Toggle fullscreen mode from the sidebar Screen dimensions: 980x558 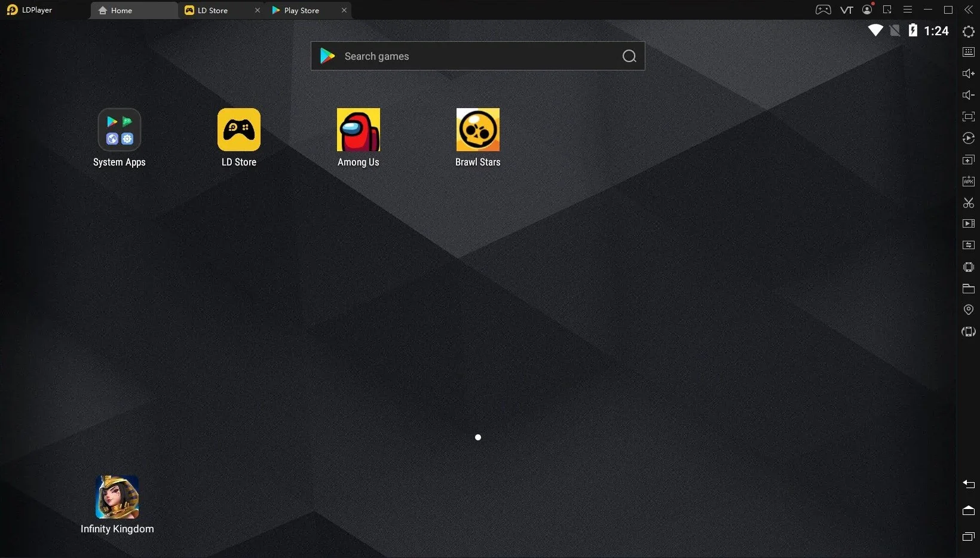[968, 117]
